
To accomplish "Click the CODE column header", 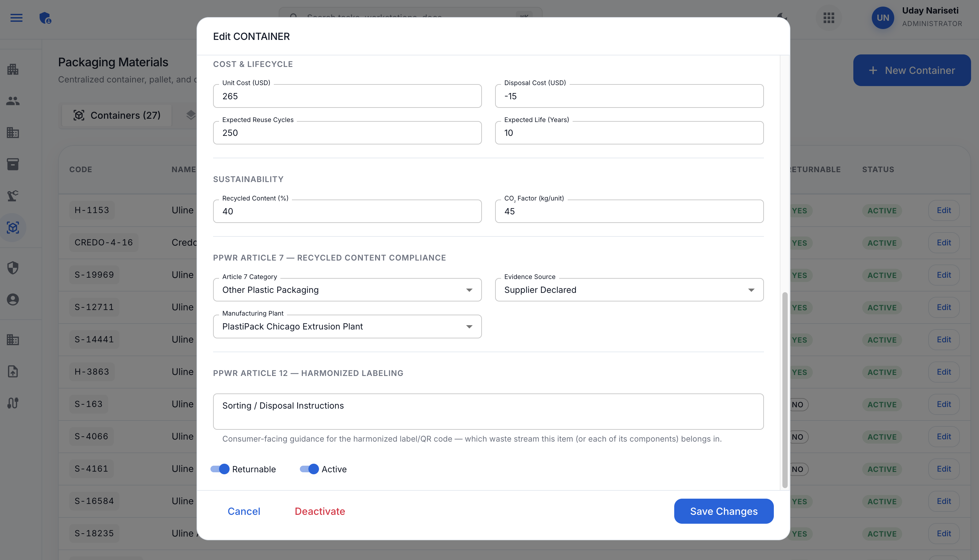I will click(x=80, y=169).
